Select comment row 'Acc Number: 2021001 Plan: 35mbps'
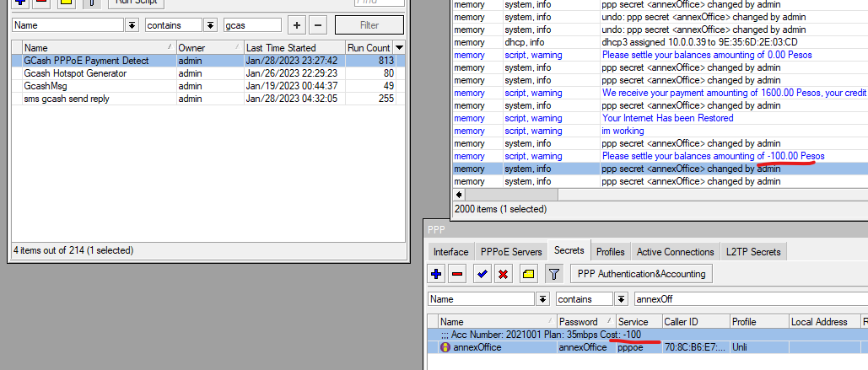Viewport: 868px width, 370px height. tap(647, 334)
